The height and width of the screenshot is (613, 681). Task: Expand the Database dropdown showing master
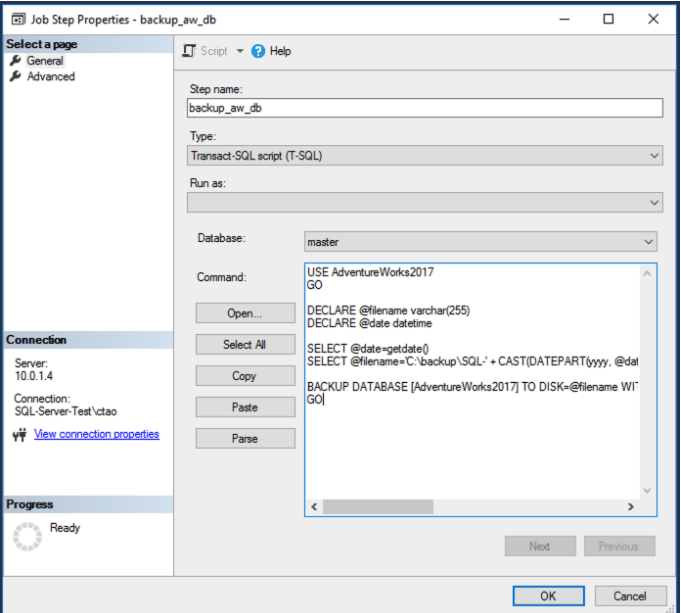(648, 242)
